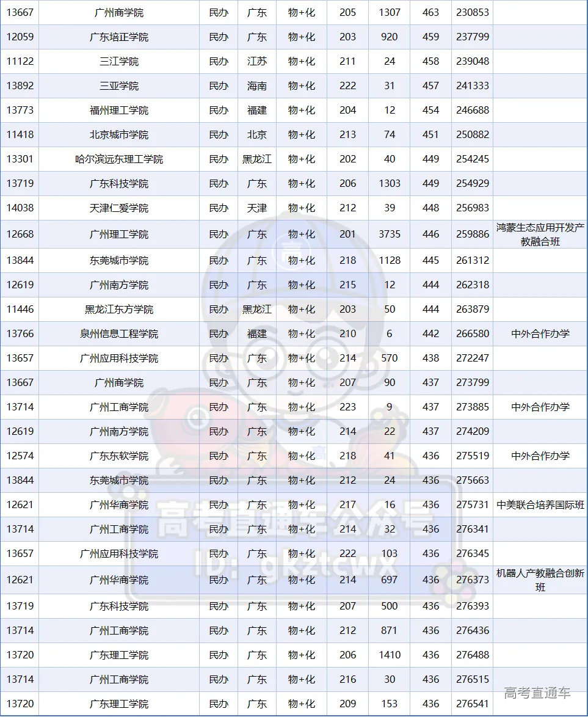Click the 黑龙江东方学院 school name cell
588x717 pixels.
tap(119, 310)
